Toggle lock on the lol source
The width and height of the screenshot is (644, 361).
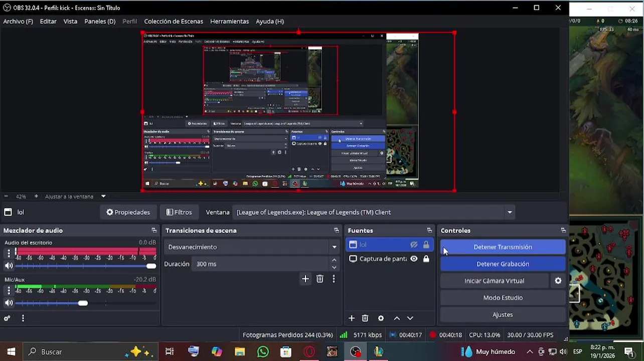pyautogui.click(x=426, y=245)
